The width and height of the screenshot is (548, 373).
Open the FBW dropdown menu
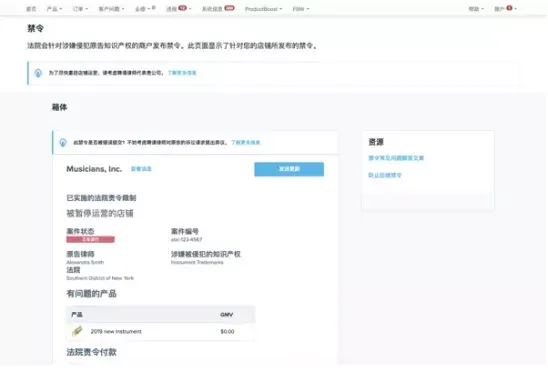[x=301, y=9]
